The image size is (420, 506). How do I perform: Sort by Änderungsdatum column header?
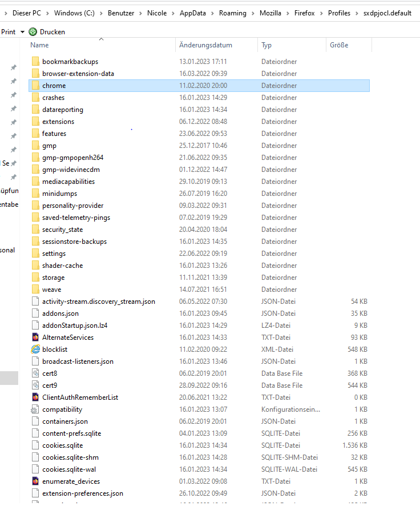pos(205,45)
